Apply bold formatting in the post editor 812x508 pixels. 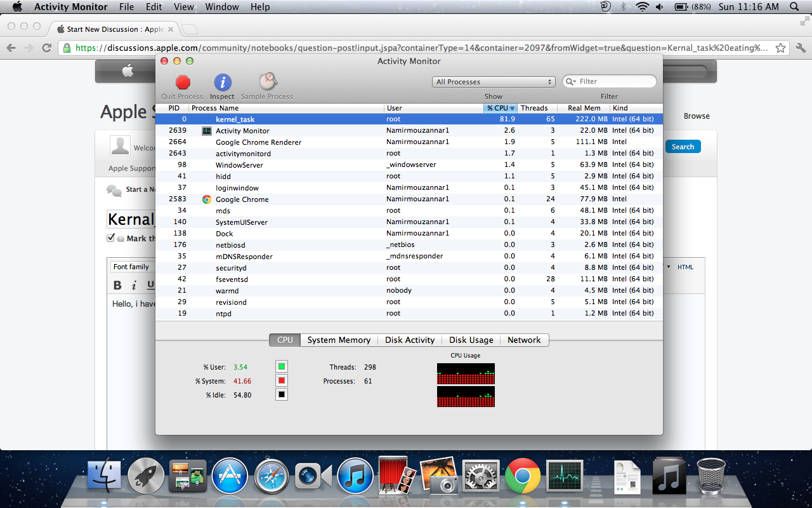[117, 285]
